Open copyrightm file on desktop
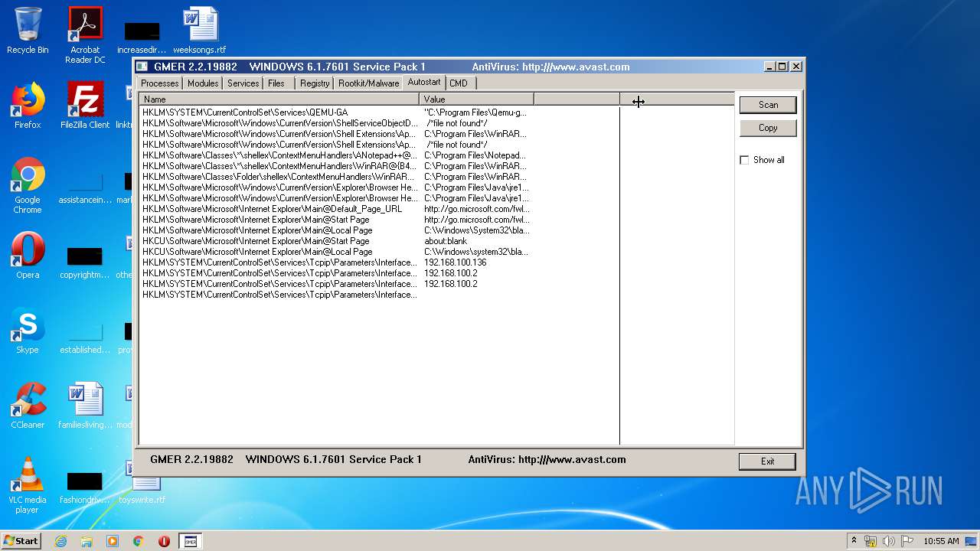The image size is (980, 551). [x=85, y=262]
